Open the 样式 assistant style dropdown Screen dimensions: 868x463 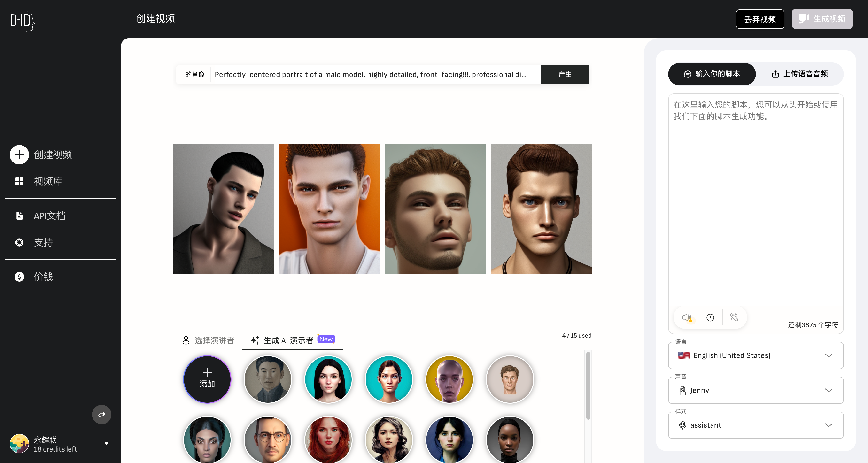[755, 425]
